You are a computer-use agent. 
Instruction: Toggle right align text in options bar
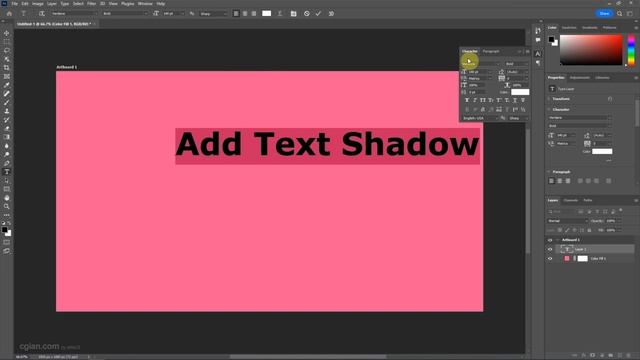click(x=254, y=13)
